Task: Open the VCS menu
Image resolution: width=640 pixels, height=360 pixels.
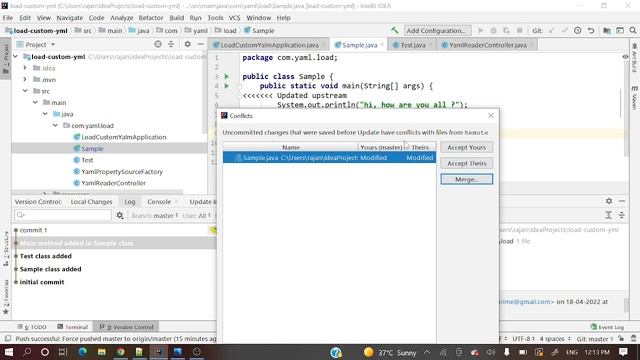Action: pos(234,18)
